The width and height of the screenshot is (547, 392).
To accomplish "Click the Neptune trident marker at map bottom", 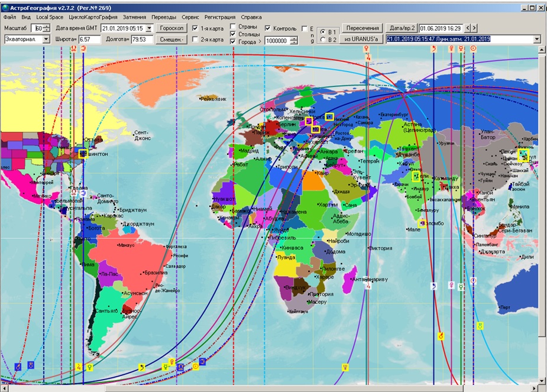I will tap(345, 367).
